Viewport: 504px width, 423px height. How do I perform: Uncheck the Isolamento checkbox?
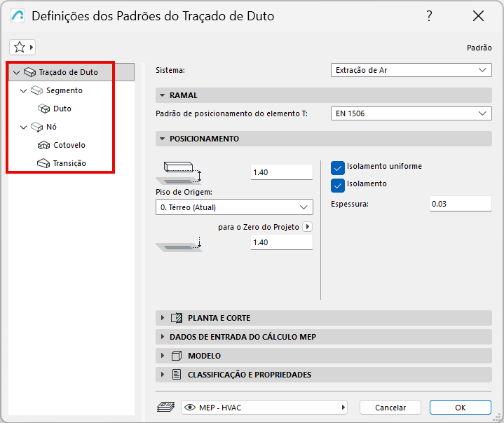click(337, 186)
